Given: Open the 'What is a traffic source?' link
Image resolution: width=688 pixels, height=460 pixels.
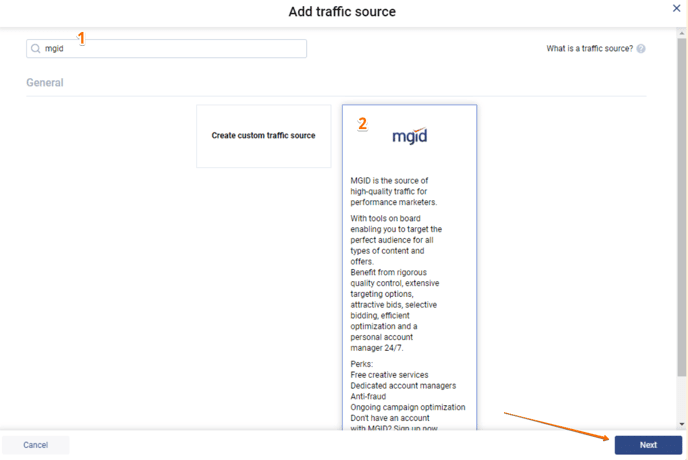Looking at the screenshot, I should pyautogui.click(x=589, y=49).
